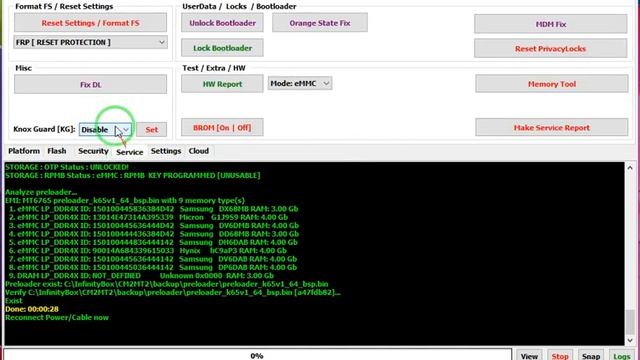Open the FRP [ RESET PROTECTION ] dropdown
Image resolution: width=640 pixels, height=360 pixels.
click(90, 42)
